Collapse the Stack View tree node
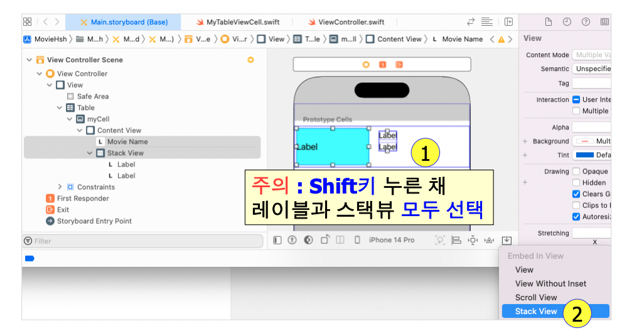 click(x=90, y=153)
